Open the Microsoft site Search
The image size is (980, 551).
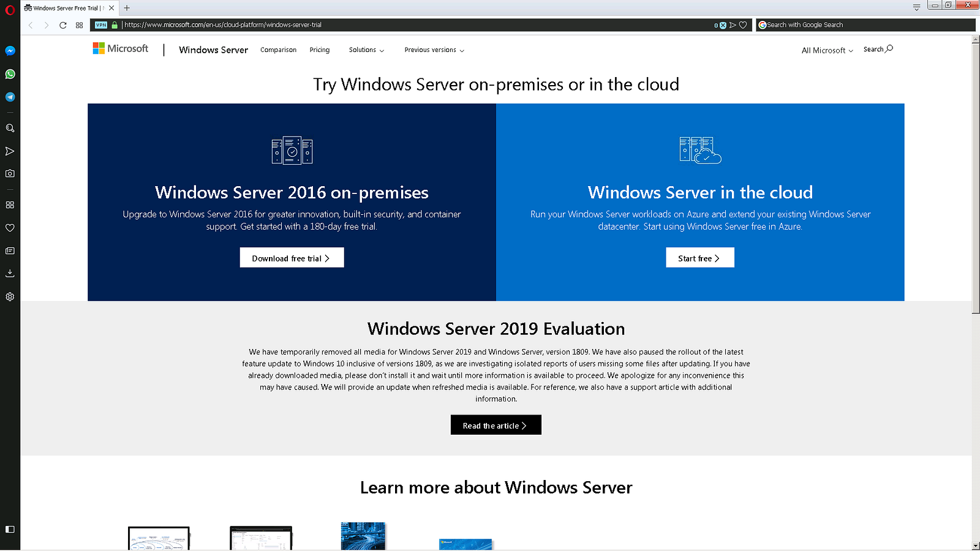point(878,50)
